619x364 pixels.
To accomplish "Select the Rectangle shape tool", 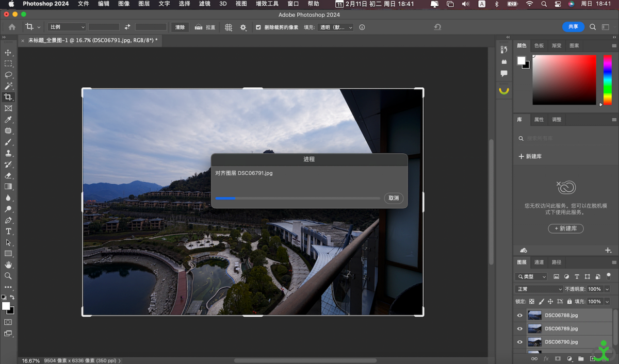I will click(8, 254).
